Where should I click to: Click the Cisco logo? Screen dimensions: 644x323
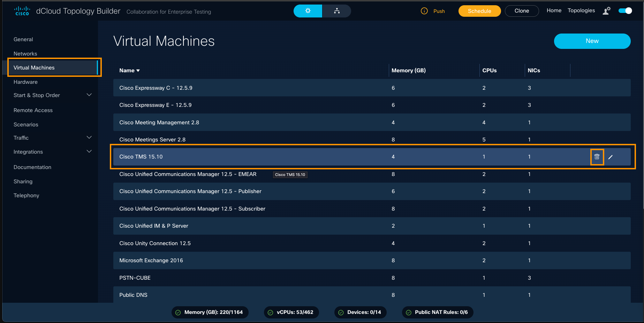[x=22, y=11]
